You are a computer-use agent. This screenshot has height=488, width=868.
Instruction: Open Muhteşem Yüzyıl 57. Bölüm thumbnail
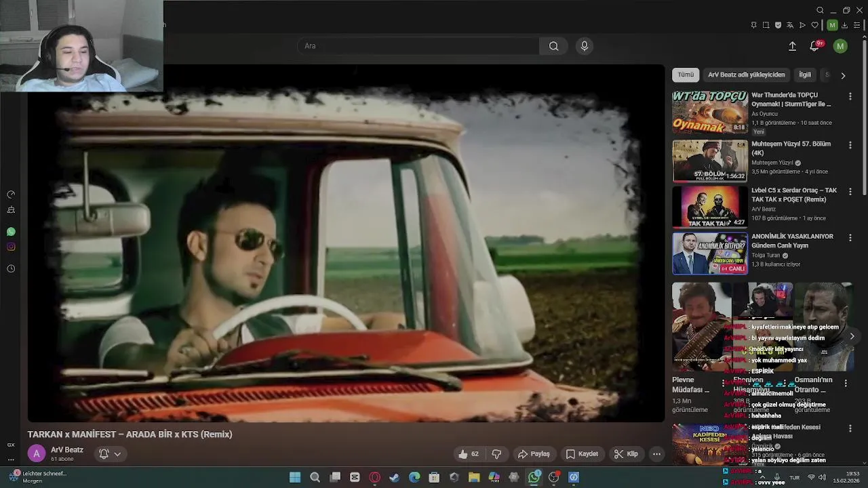(x=710, y=161)
